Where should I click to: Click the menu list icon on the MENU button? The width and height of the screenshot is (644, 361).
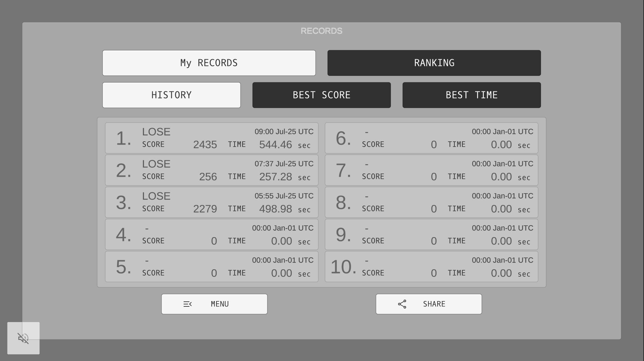(x=188, y=304)
